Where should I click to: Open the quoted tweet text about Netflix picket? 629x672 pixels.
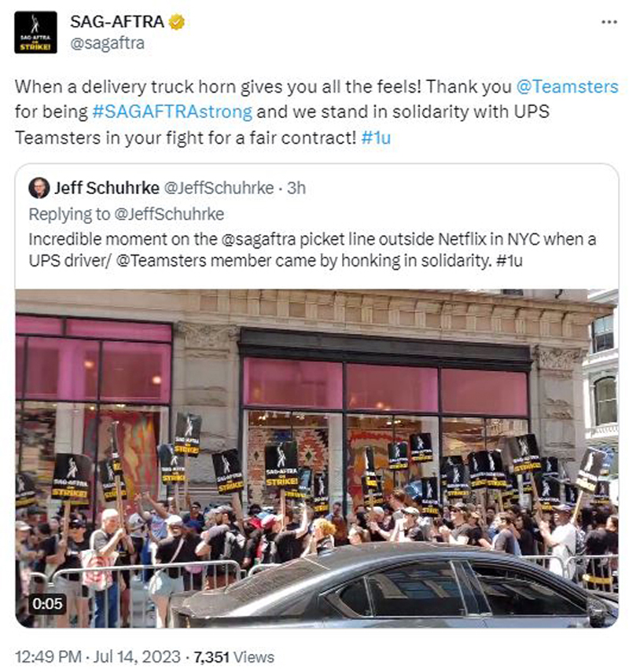(x=312, y=250)
